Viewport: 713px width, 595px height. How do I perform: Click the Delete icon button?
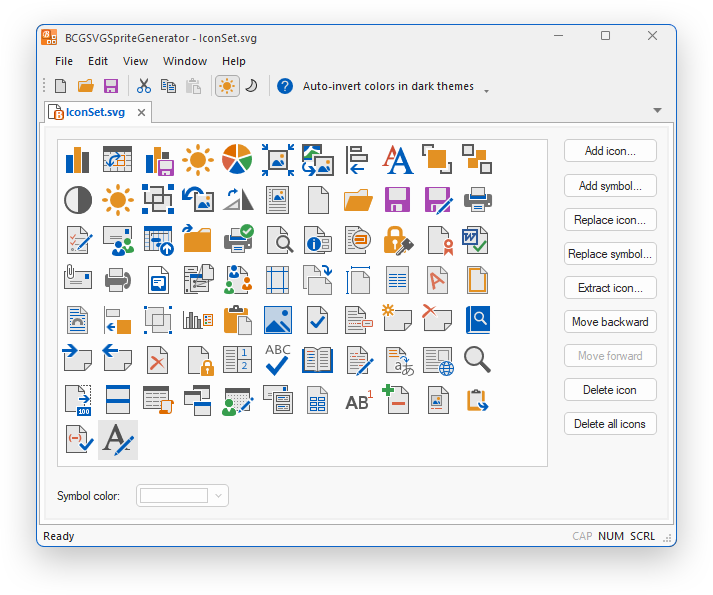pos(610,390)
